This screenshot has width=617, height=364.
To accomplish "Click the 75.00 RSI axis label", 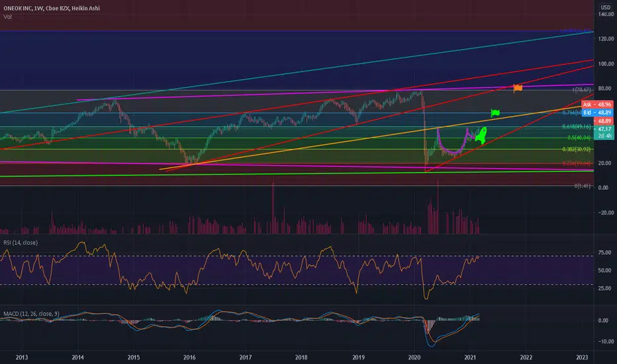I will click(605, 253).
